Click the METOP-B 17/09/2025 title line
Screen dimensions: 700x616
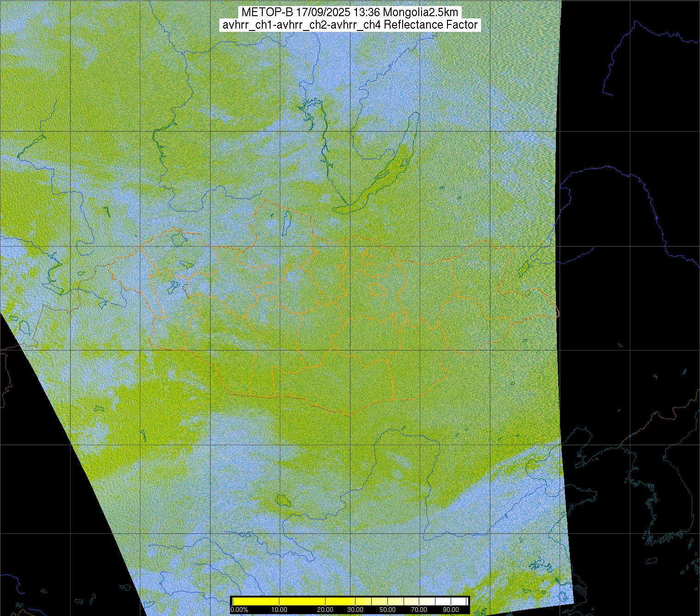(350, 12)
